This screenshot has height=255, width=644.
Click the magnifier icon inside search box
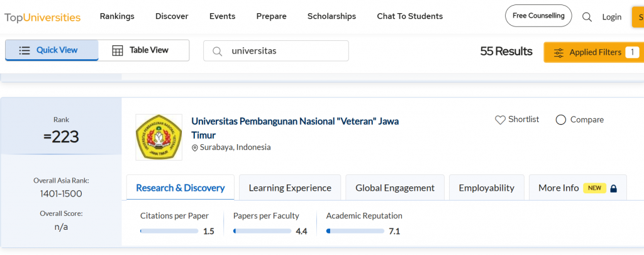218,51
